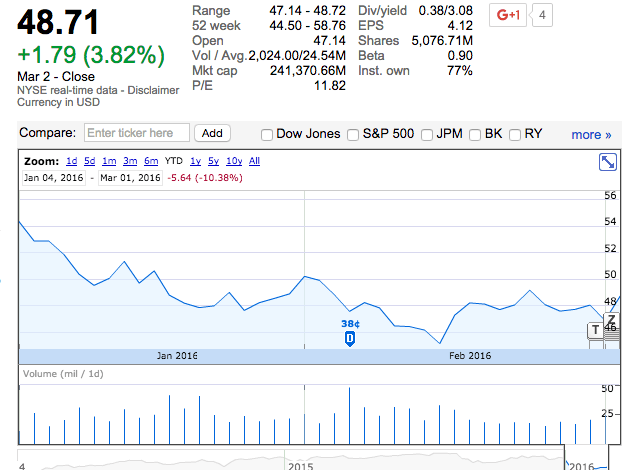Image resolution: width=625 pixels, height=470 pixels.
Task: Click the Mkt cap value 241,370.66M
Action: pyautogui.click(x=308, y=71)
